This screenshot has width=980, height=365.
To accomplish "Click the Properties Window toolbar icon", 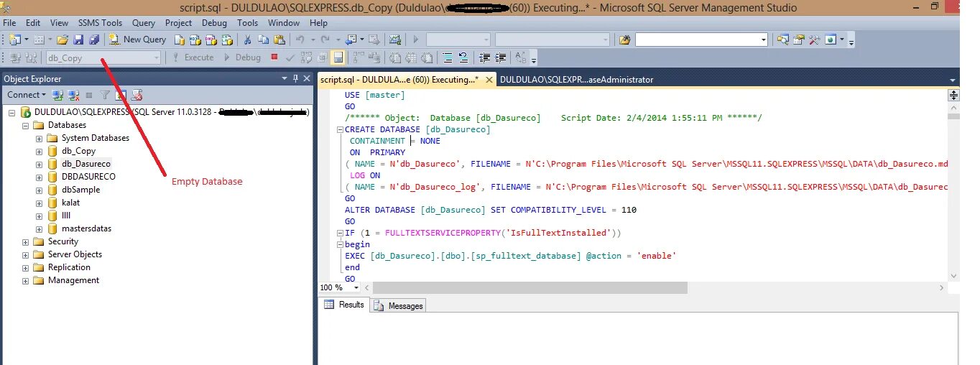I will 798,40.
